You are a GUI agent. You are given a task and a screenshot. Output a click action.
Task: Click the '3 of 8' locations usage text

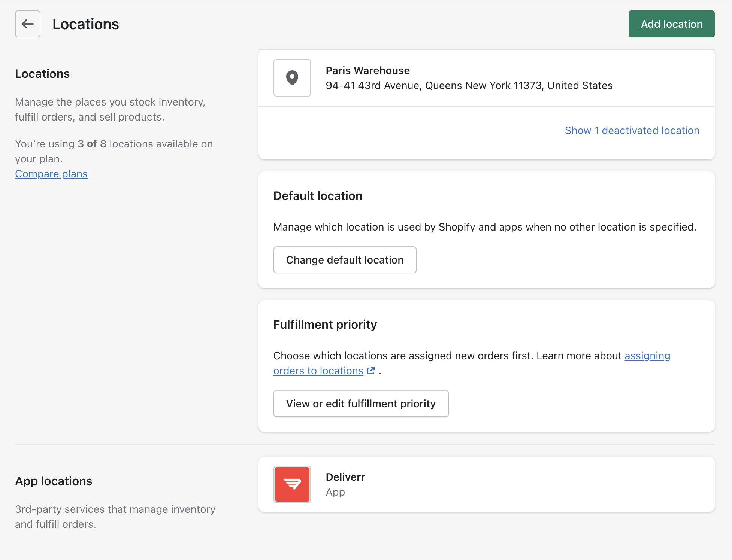[92, 144]
